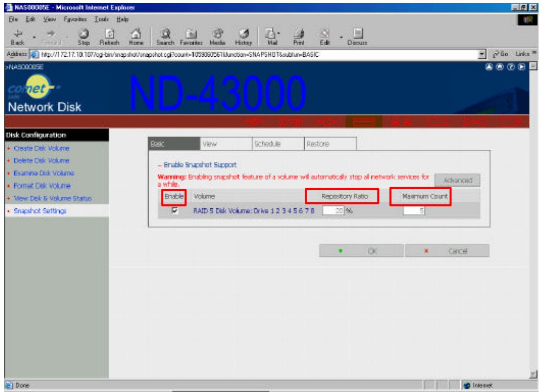
Task: Open the Edit menu in menu bar
Action: [x=30, y=19]
